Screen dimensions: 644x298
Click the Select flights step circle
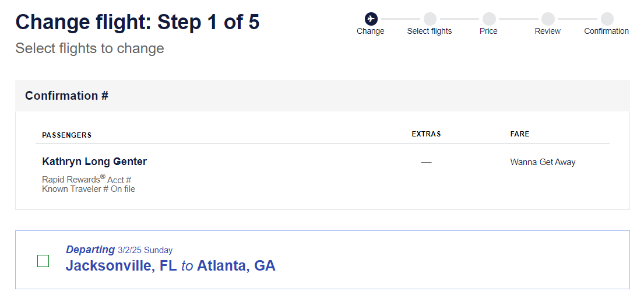coord(430,19)
